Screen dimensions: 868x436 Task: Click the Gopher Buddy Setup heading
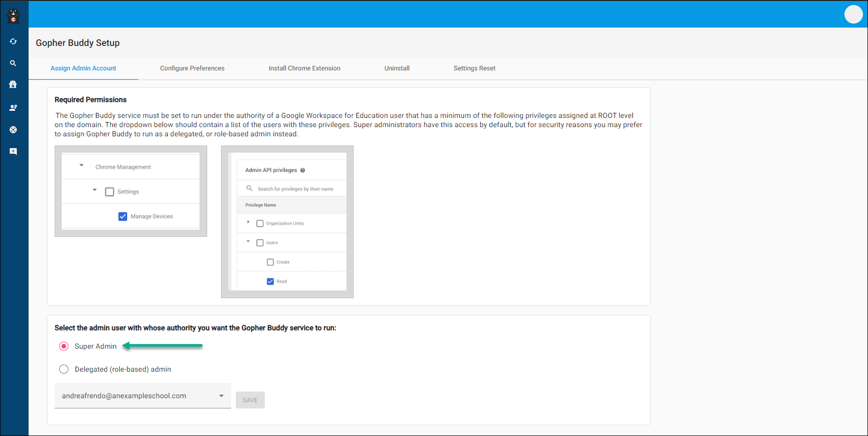pyautogui.click(x=78, y=43)
